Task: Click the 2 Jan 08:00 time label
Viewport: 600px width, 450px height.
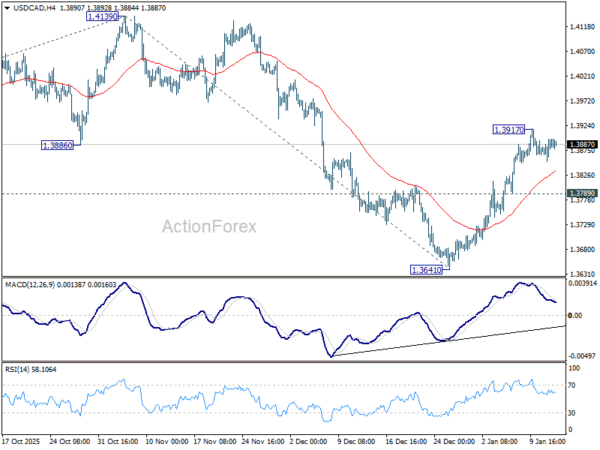Action: click(x=501, y=442)
